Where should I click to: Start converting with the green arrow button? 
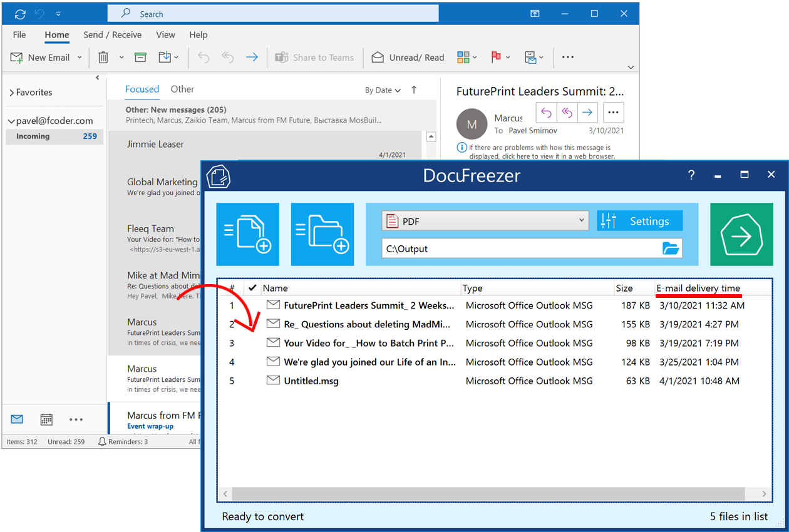741,234
